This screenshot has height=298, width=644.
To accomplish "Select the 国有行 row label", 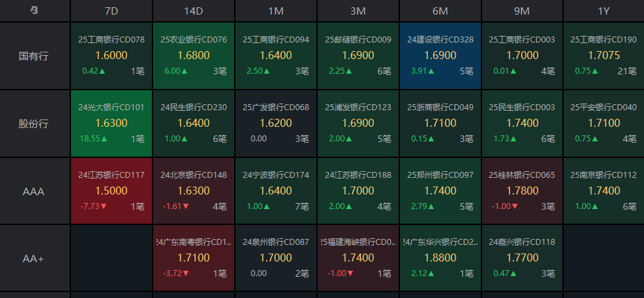I will 34,56.
